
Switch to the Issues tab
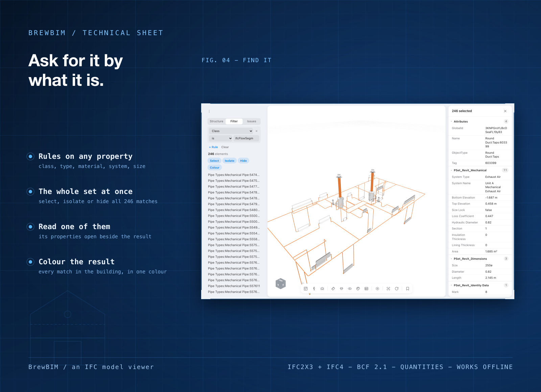pyautogui.click(x=252, y=121)
